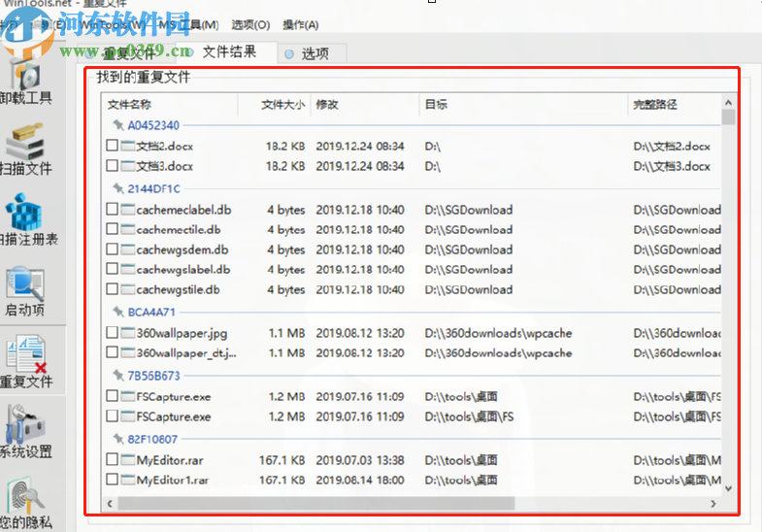The height and width of the screenshot is (532, 762).
Task: Check the 文档3.docx checkbox
Action: [x=113, y=166]
